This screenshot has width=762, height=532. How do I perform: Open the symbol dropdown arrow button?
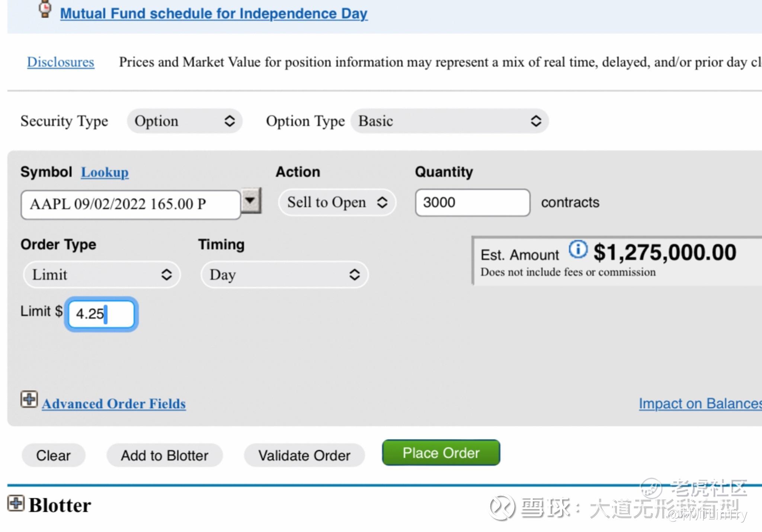point(251,200)
